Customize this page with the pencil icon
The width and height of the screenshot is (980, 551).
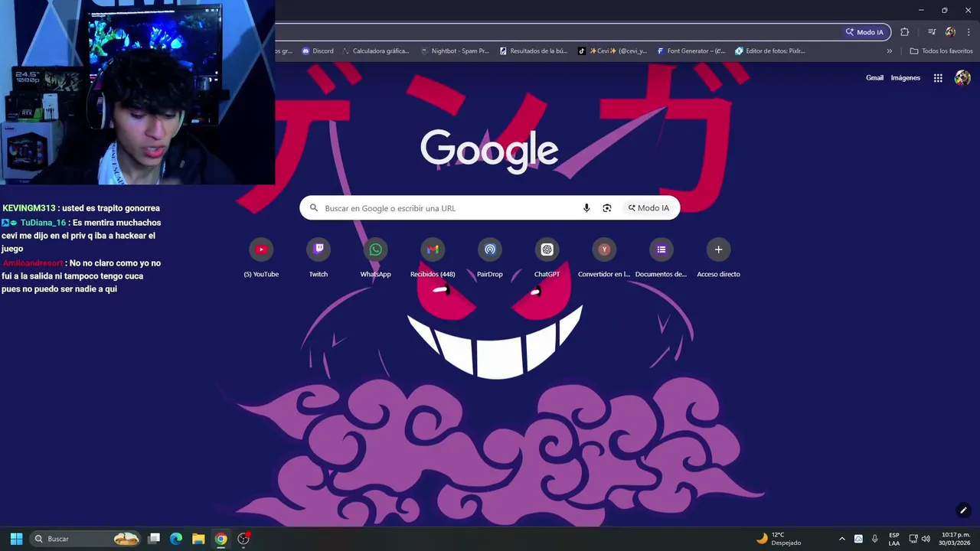pyautogui.click(x=963, y=510)
